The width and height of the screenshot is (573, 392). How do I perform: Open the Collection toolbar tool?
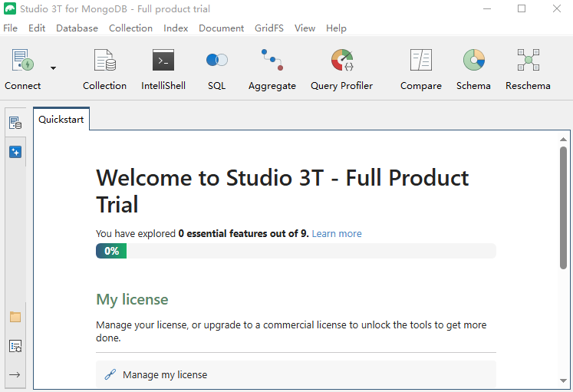pos(105,69)
